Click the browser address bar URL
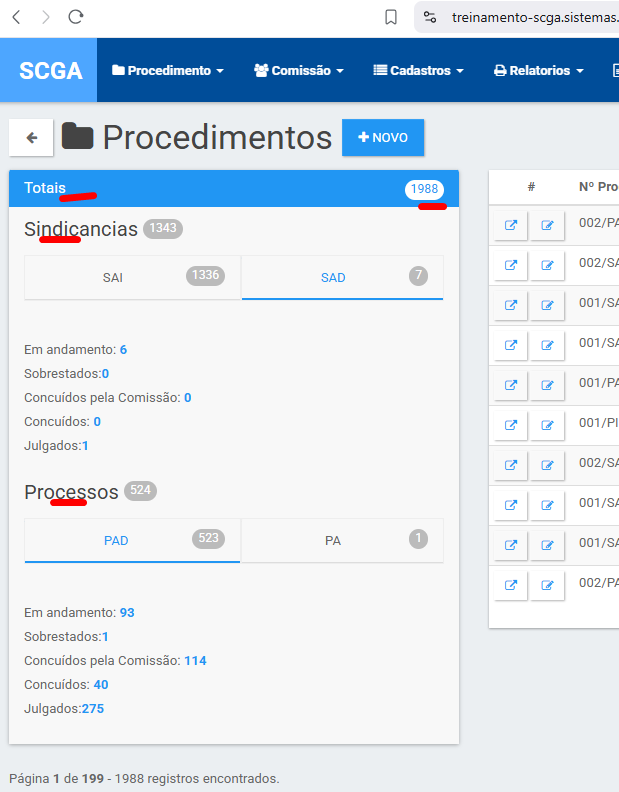The width and height of the screenshot is (619, 792). click(530, 17)
